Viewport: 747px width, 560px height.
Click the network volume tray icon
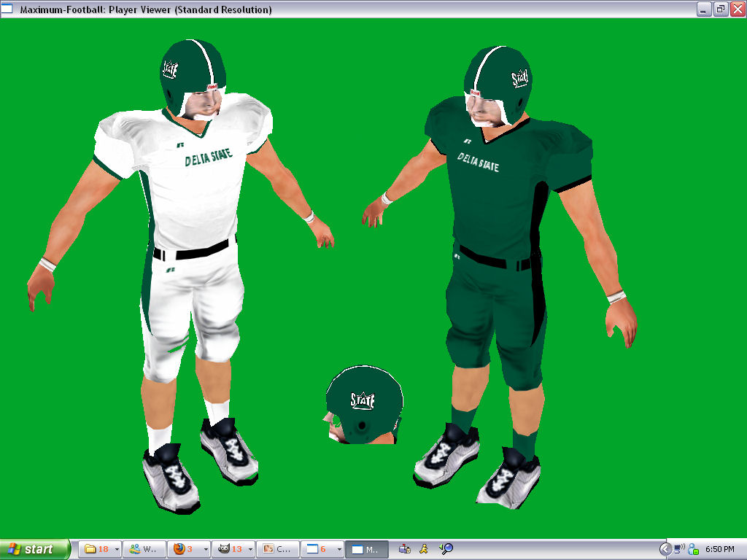pos(679,549)
